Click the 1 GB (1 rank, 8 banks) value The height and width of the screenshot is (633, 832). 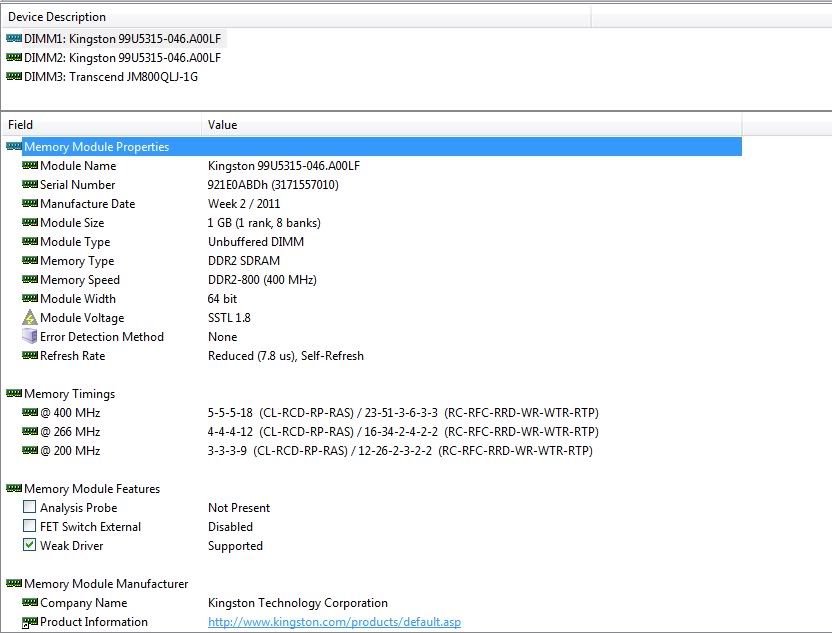[264, 223]
